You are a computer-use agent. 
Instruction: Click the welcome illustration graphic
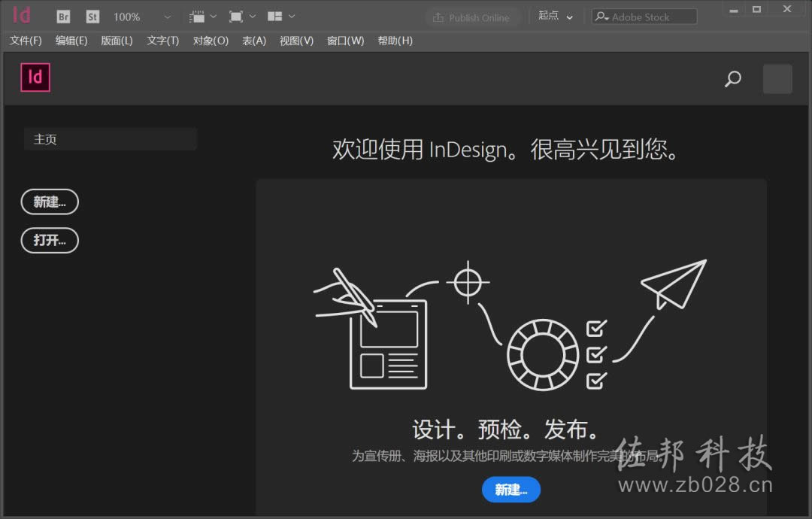(510, 325)
